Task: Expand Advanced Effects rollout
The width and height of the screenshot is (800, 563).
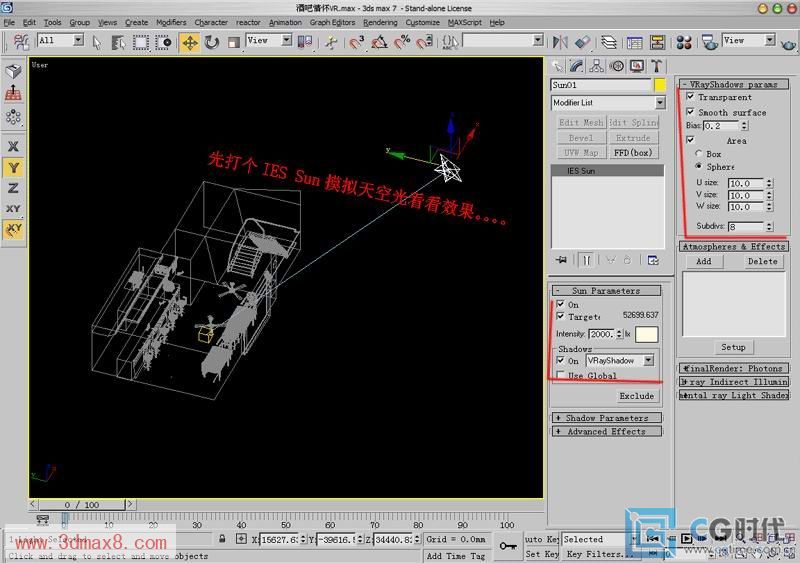Action: pyautogui.click(x=607, y=431)
